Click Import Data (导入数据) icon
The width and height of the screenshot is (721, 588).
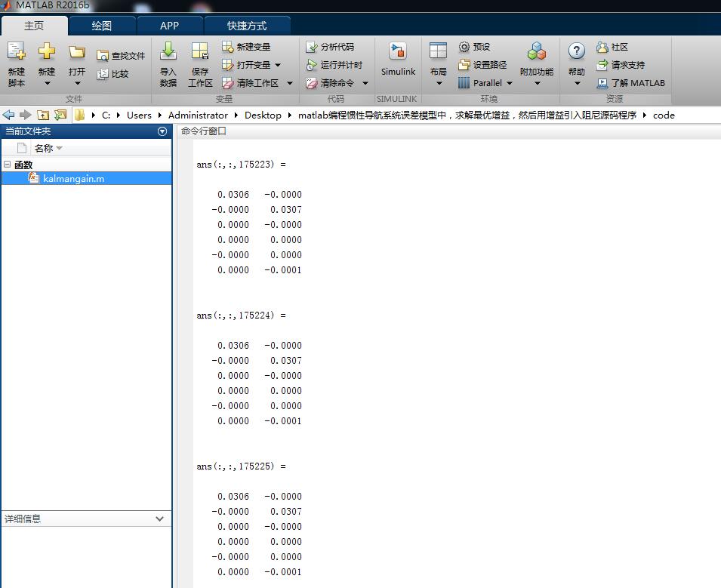[168, 51]
